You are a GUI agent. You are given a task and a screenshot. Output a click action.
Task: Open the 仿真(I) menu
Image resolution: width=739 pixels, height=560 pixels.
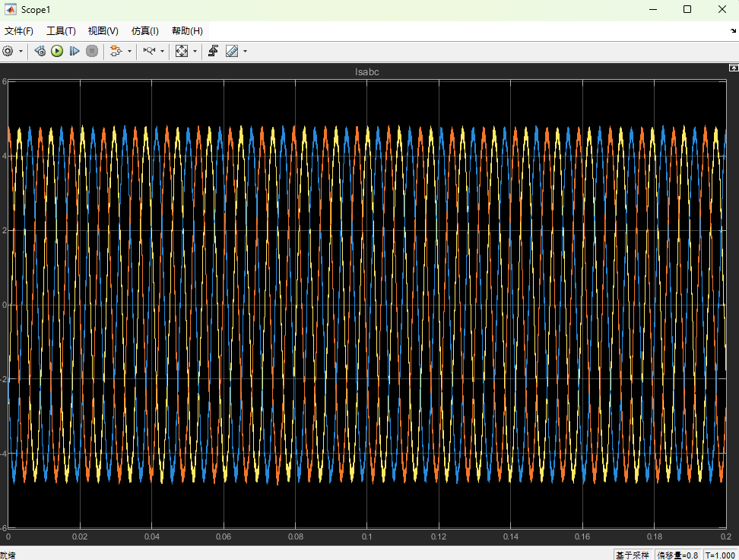(144, 31)
